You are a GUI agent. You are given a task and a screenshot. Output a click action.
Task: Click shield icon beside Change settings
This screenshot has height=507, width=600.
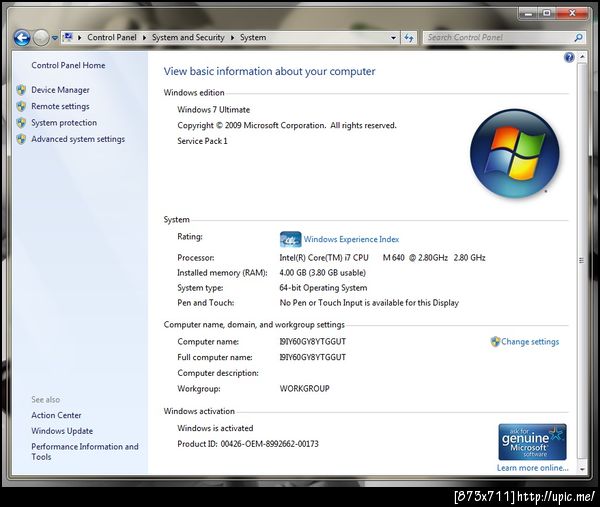click(x=495, y=342)
